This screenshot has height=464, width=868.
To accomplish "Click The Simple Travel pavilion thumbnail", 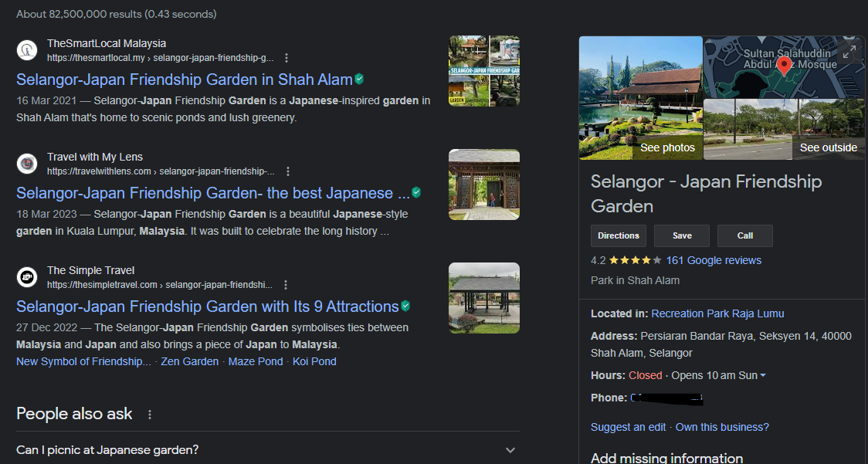I will (x=484, y=298).
